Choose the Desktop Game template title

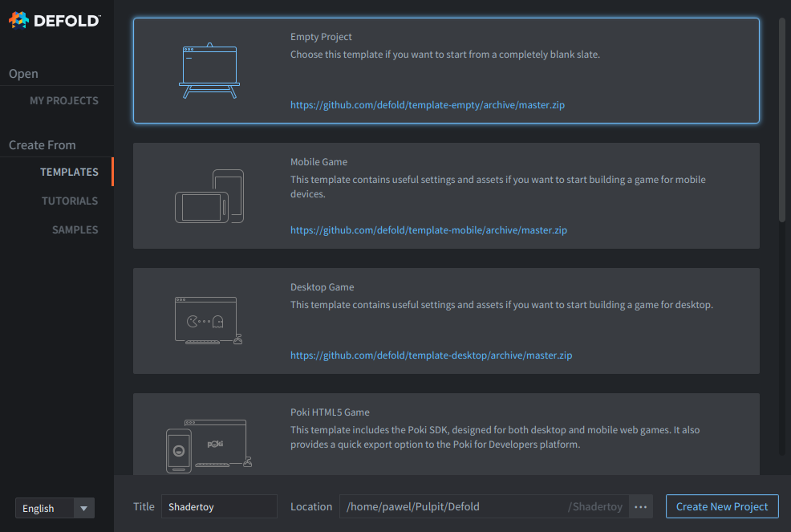coord(322,287)
